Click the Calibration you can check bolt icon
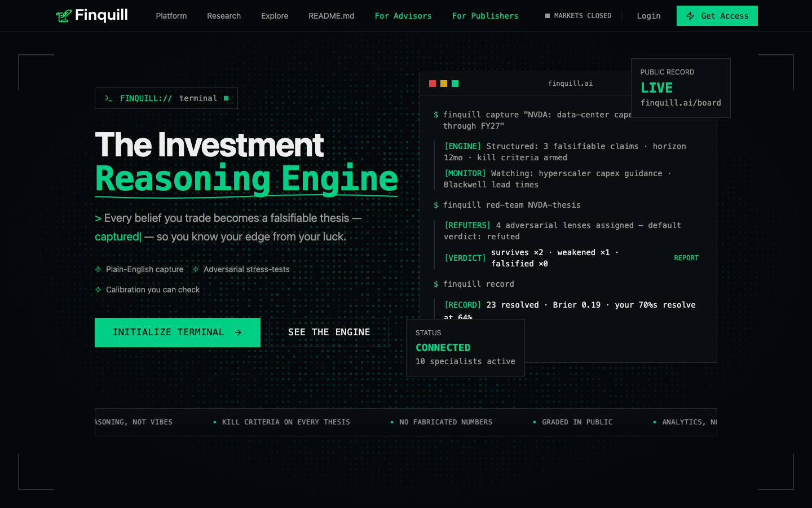This screenshot has width=812, height=508. click(98, 290)
